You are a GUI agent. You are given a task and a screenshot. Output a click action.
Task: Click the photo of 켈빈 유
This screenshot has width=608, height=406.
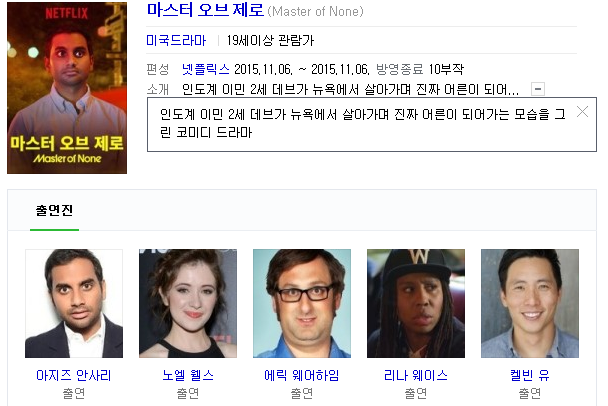[x=530, y=303]
